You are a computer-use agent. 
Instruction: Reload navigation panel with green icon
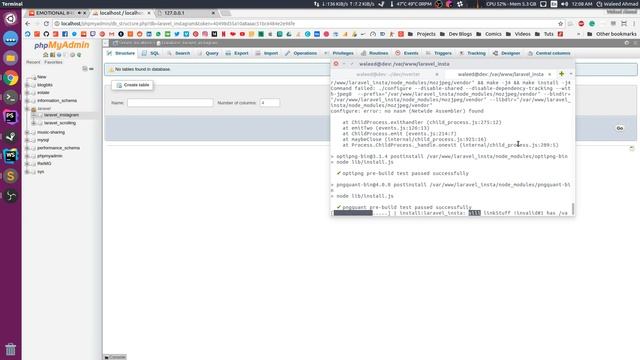(79, 55)
